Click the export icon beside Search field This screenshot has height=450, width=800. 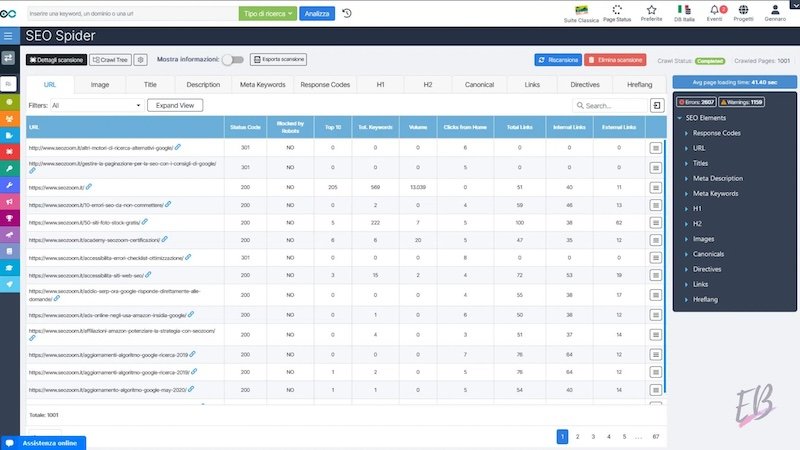(657, 106)
